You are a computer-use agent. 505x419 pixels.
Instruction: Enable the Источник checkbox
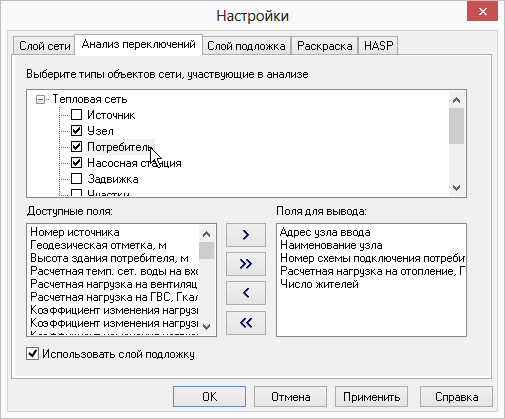click(76, 115)
